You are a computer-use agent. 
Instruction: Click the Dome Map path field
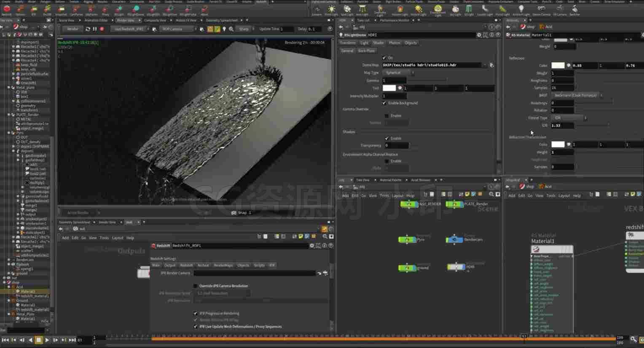coord(432,65)
